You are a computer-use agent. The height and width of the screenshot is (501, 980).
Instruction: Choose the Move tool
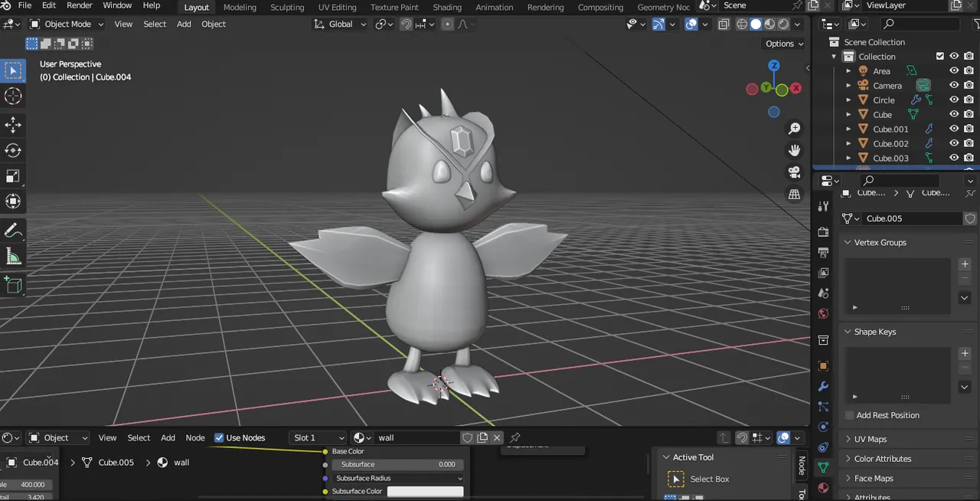tap(13, 125)
